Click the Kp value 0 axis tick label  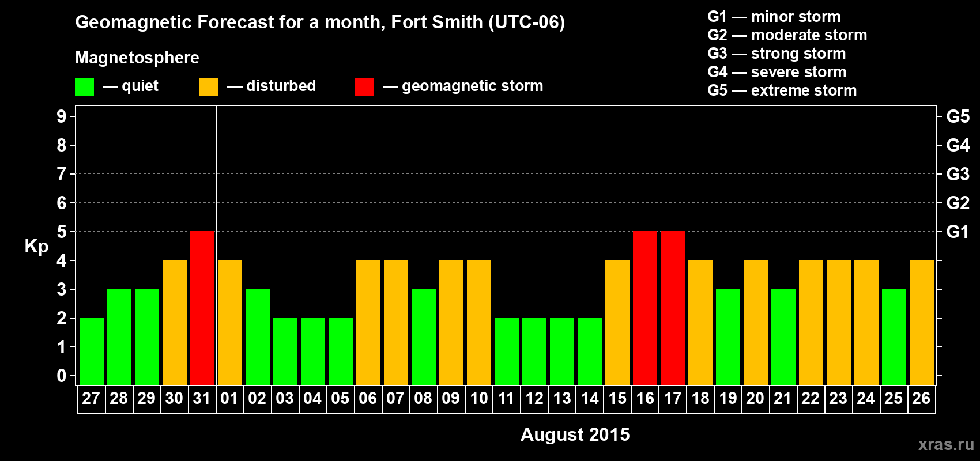[x=62, y=376]
